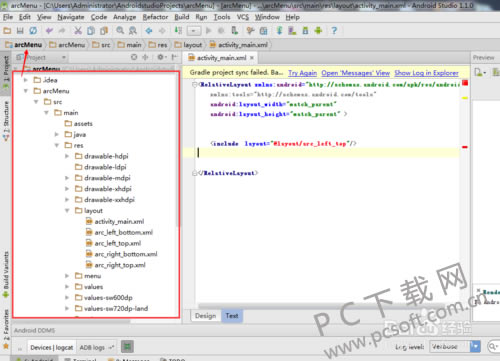Click the collapse all icon in Project panel

pos(145,57)
